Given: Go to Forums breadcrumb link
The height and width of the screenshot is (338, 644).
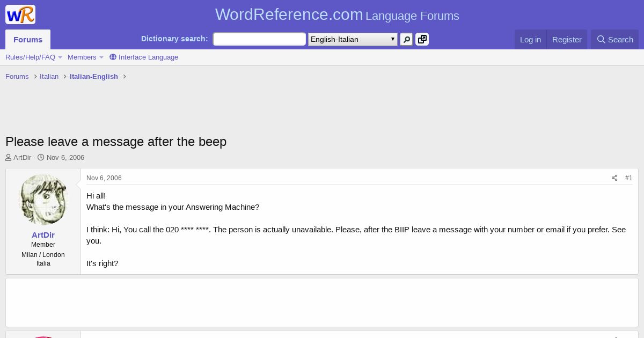Looking at the screenshot, I should click(x=17, y=76).
